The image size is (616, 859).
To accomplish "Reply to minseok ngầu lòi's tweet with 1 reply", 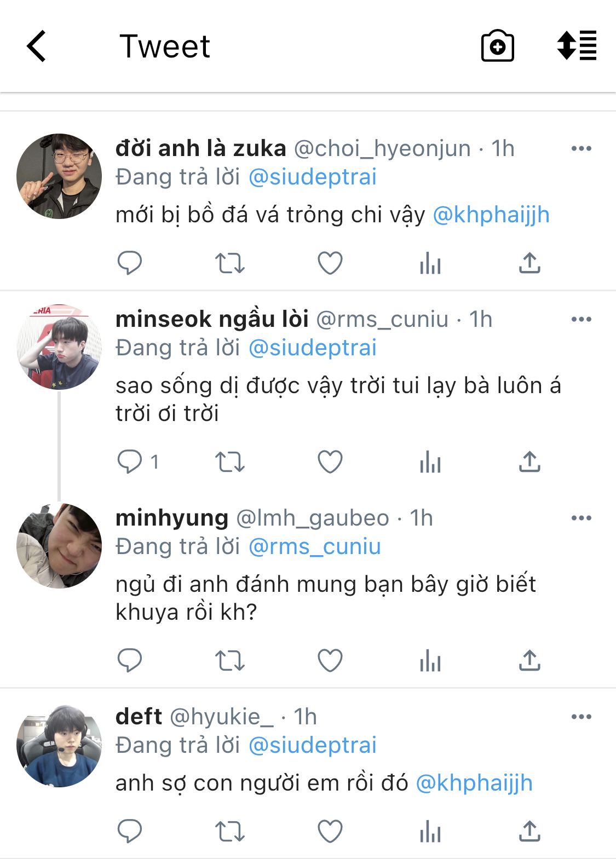I will click(x=138, y=462).
